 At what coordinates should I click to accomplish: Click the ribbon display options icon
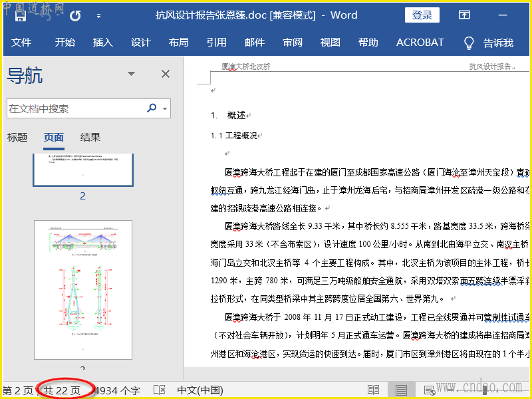point(464,15)
